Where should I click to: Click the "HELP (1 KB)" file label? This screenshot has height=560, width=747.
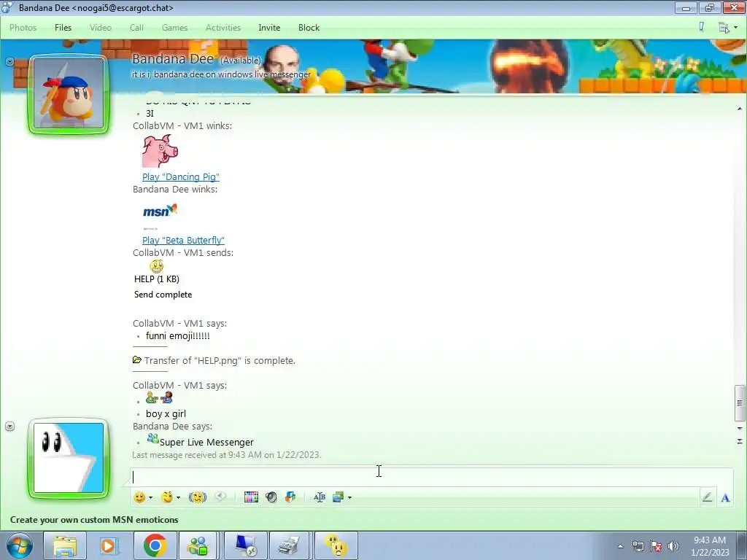pos(157,279)
